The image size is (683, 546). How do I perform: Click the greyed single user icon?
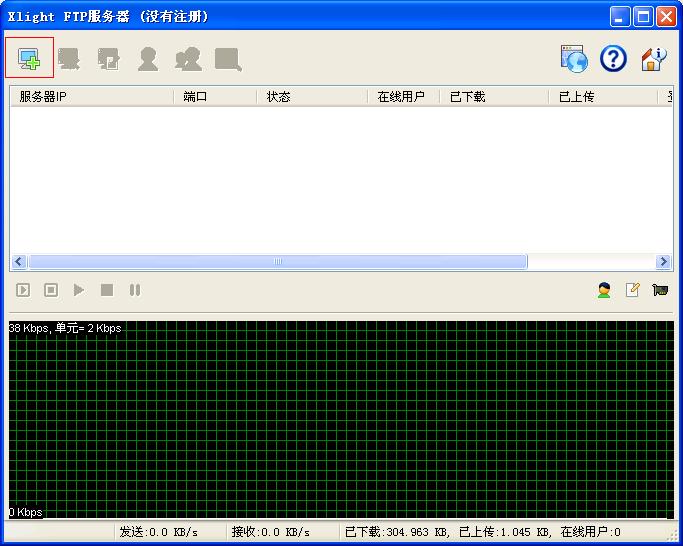(x=148, y=59)
